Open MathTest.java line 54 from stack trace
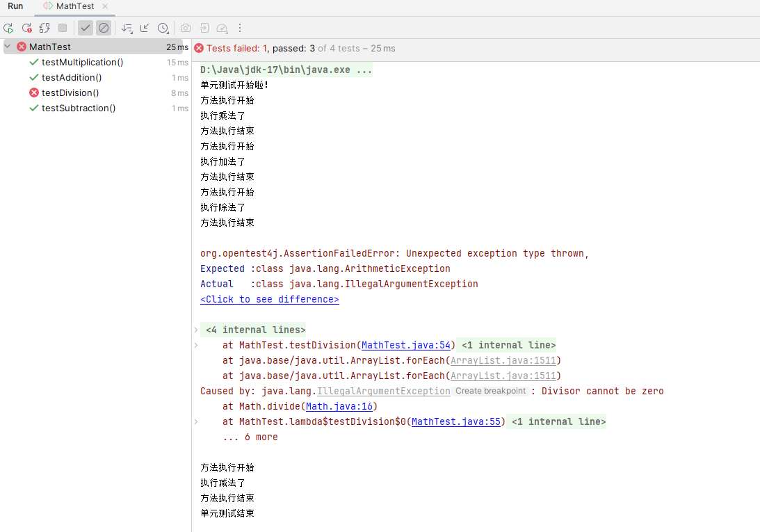Screen dimensions: 760x532 (405, 345)
